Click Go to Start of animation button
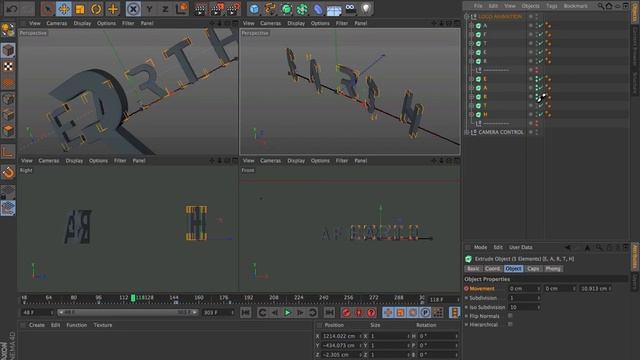This screenshot has width=640, height=360. point(245,313)
